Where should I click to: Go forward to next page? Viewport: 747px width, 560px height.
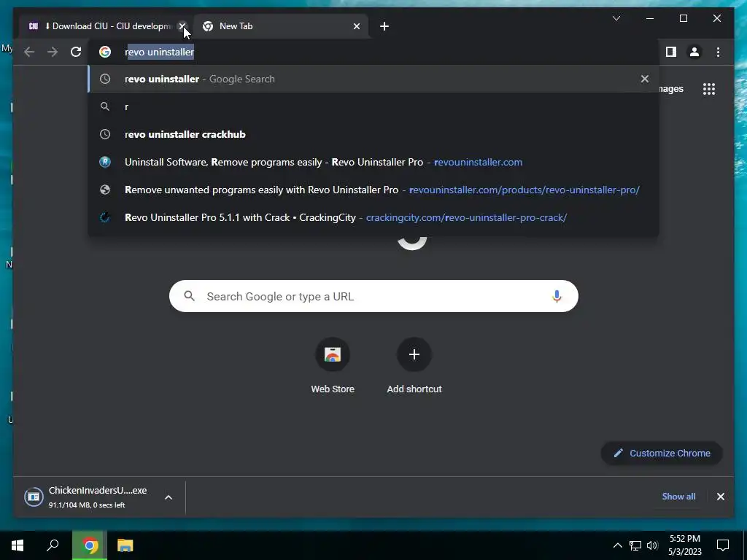[x=53, y=52]
